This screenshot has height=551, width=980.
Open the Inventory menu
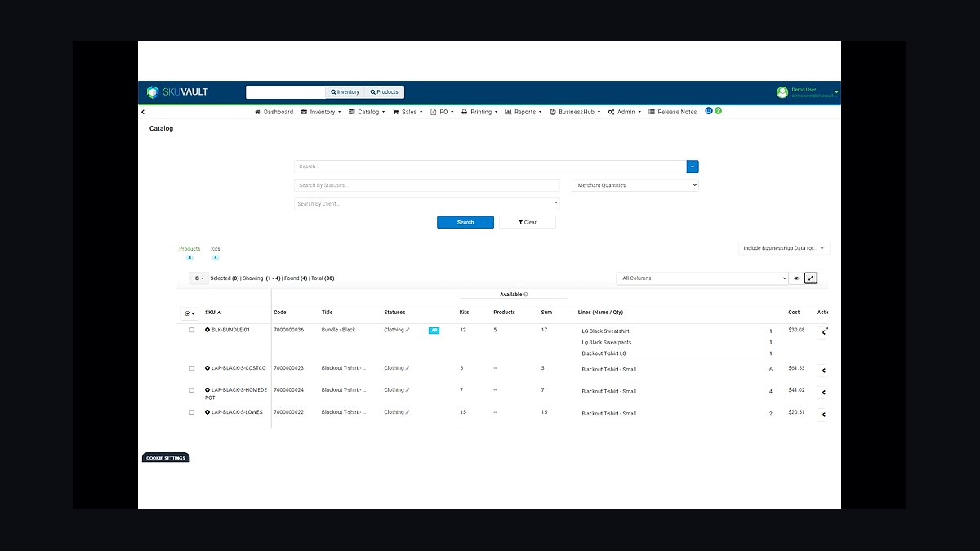319,112
